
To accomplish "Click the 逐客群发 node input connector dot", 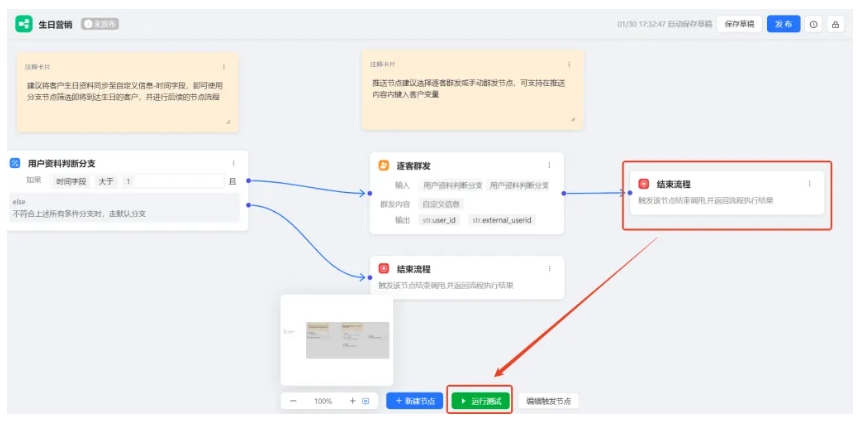I will point(370,193).
